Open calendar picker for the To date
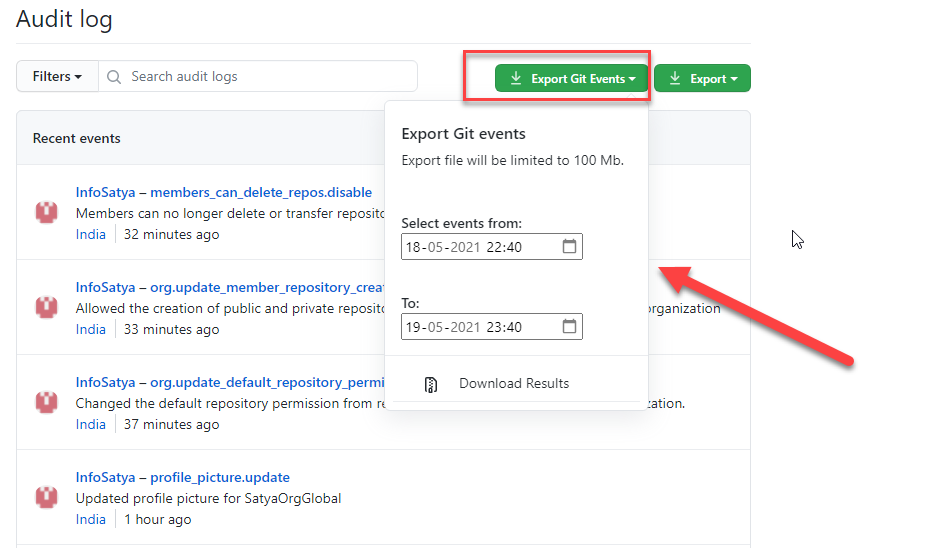Viewport: 926px width, 548px height. coord(569,326)
